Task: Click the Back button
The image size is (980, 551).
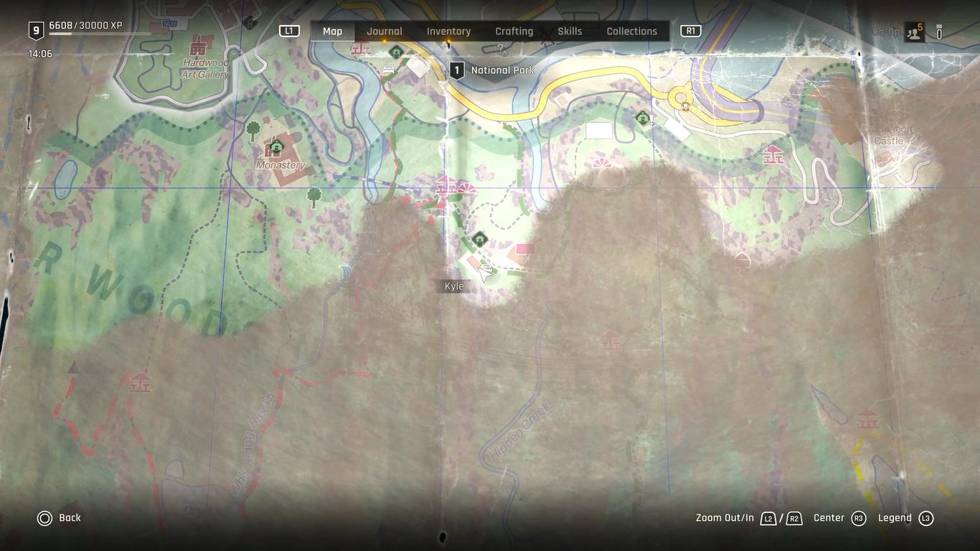Action: pos(60,518)
